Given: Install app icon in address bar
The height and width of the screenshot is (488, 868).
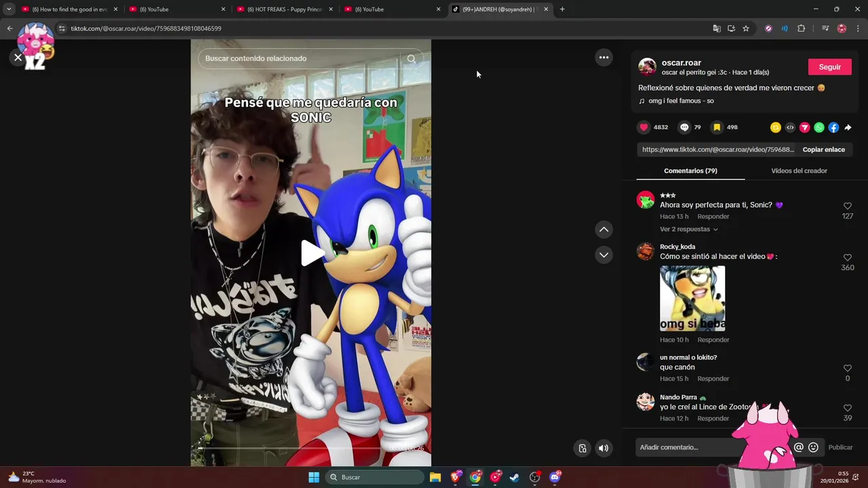Looking at the screenshot, I should click(x=731, y=28).
